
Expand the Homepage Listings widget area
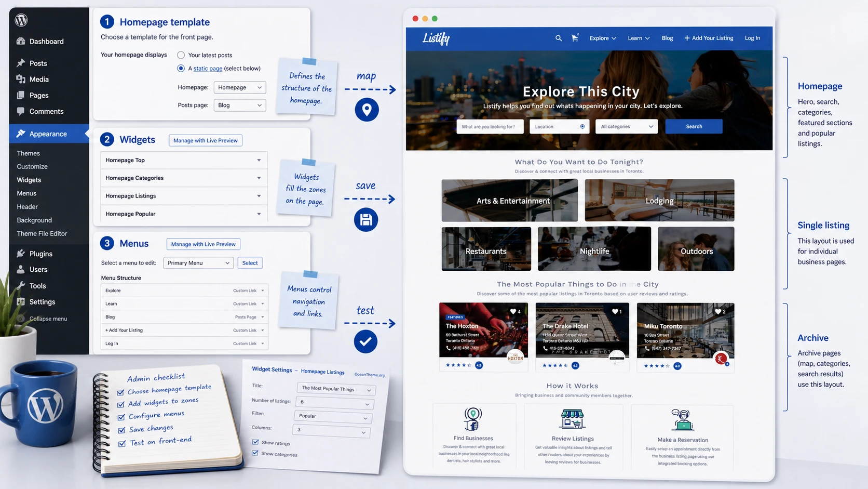tap(259, 196)
